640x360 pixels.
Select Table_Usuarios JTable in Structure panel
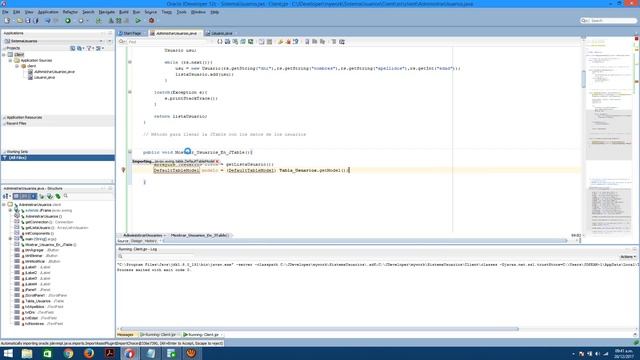(x=38, y=301)
